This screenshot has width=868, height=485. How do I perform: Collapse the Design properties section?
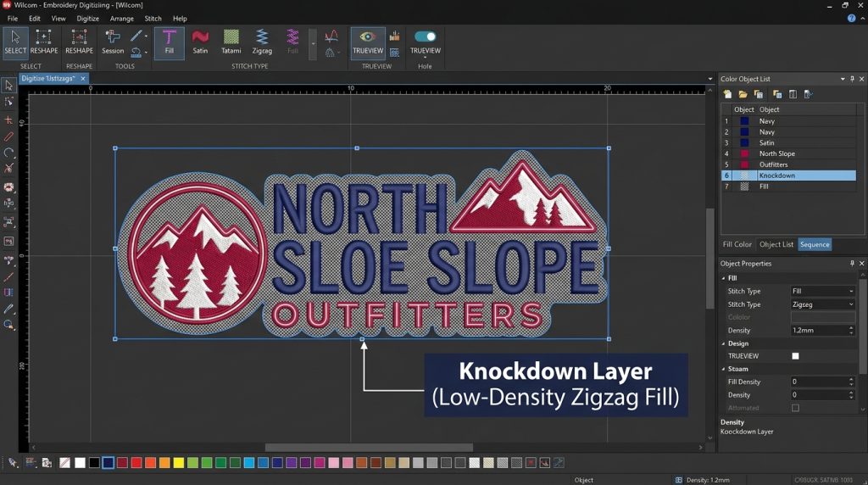724,343
